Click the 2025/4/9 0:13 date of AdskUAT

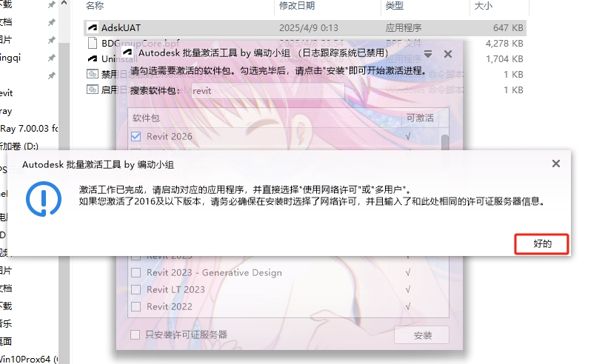(308, 28)
